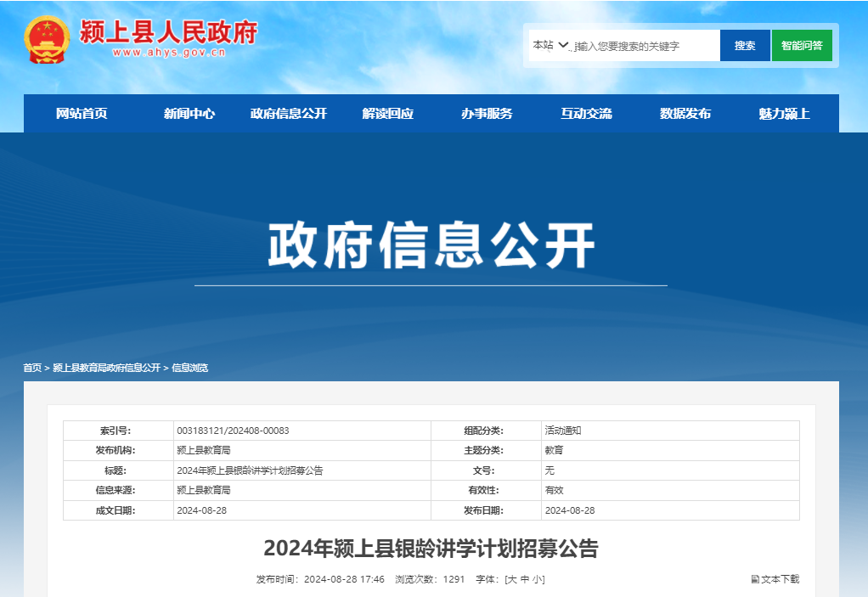
Task: Select medium font size 中
Action: point(525,579)
